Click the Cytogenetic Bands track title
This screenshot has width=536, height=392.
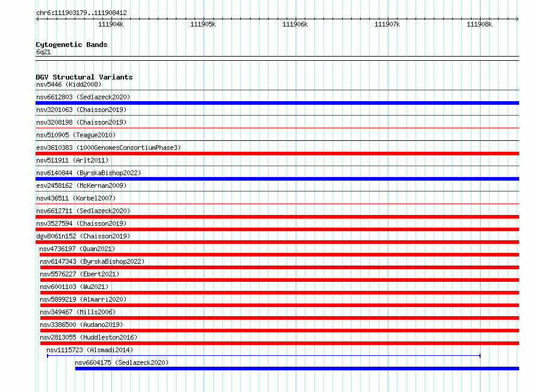coord(72,45)
